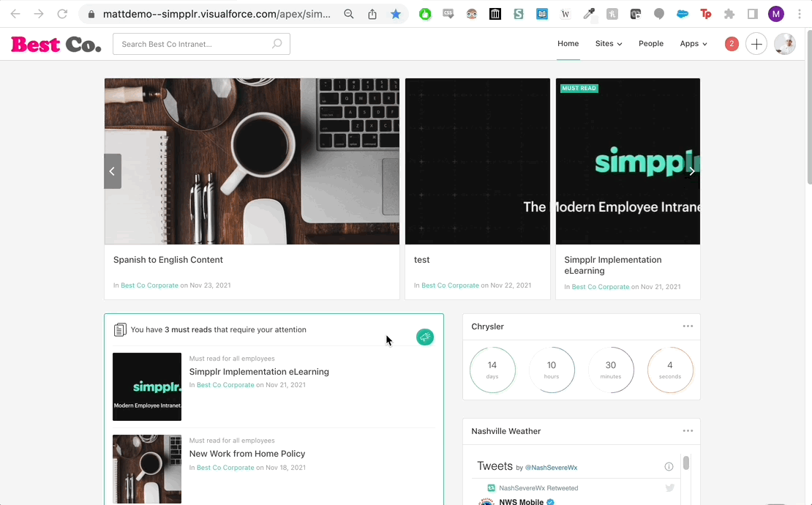Click the browser address bar URL
The height and width of the screenshot is (505, 812).
(217, 14)
